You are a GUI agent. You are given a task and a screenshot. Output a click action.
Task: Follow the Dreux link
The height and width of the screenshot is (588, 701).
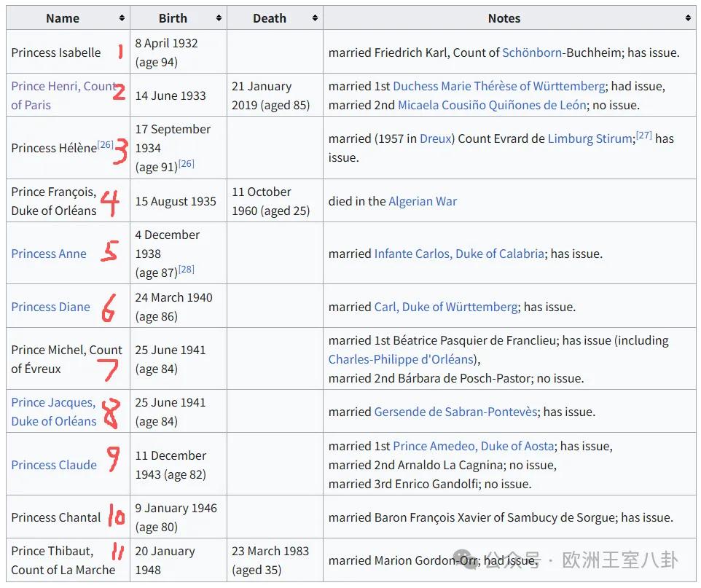point(436,138)
